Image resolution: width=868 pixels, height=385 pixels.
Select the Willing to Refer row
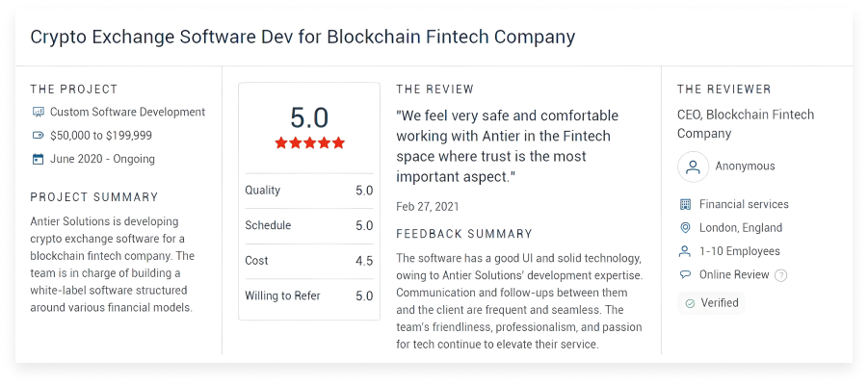(308, 295)
